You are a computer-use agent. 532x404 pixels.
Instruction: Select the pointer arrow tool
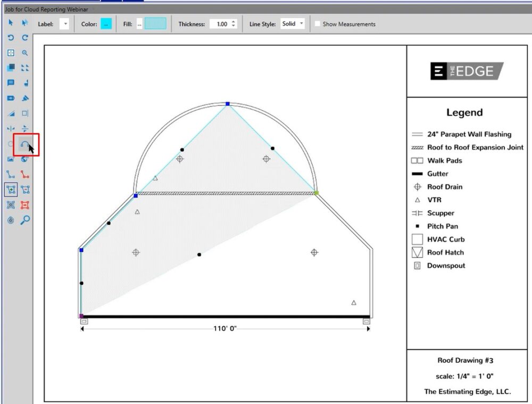(10, 23)
